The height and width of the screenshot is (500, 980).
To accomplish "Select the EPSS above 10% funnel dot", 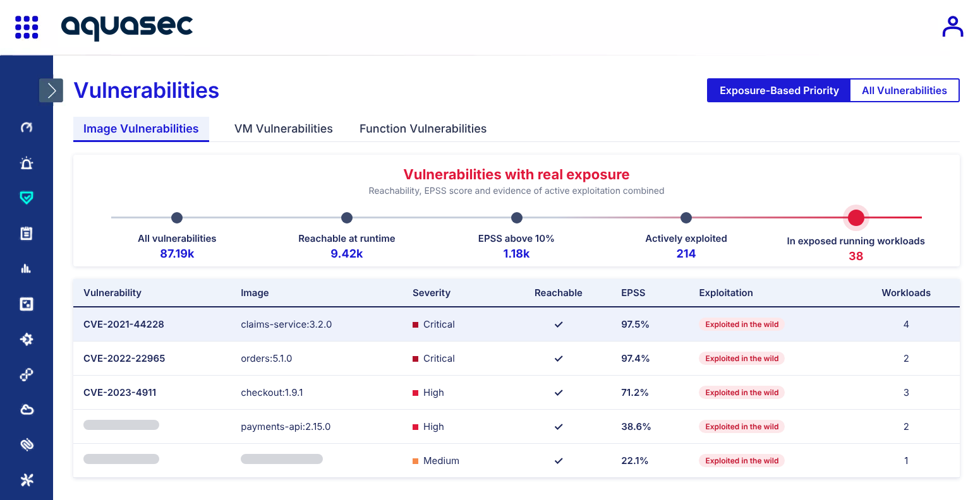I will pos(517,218).
